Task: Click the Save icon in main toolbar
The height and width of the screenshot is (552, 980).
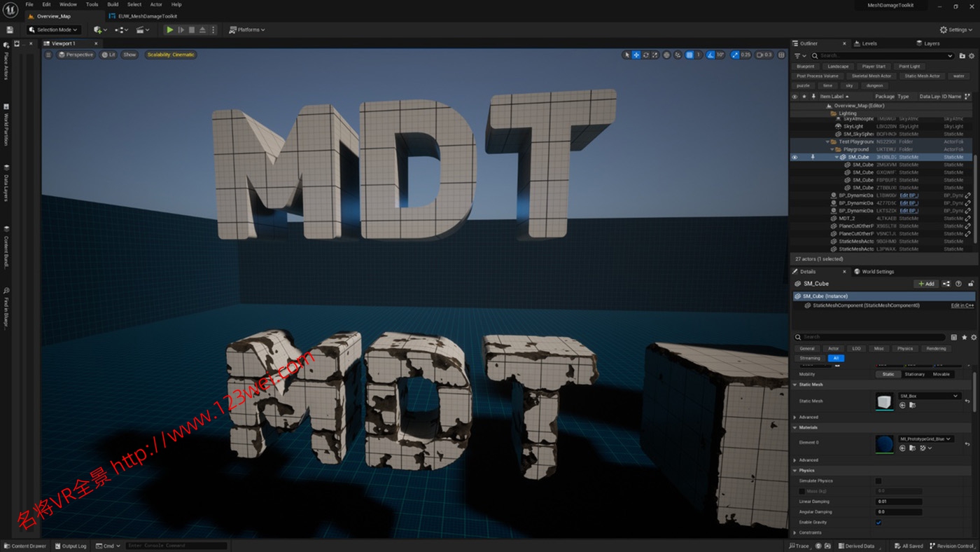Action: click(x=10, y=30)
